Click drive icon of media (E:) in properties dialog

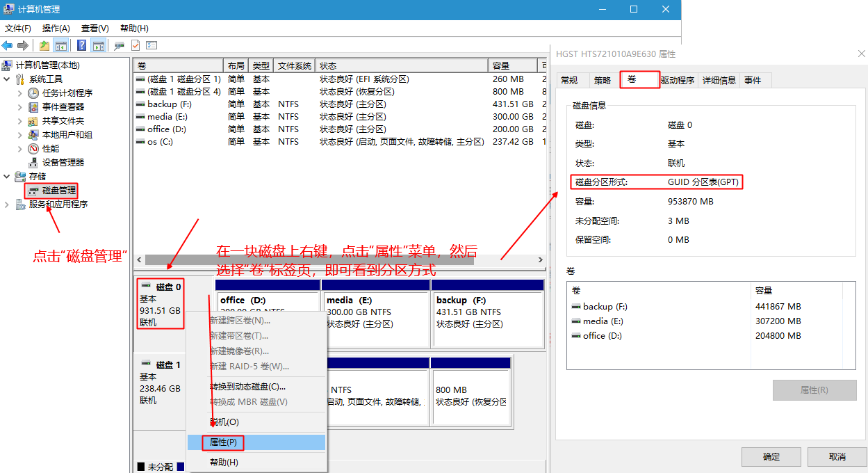pyautogui.click(x=576, y=321)
